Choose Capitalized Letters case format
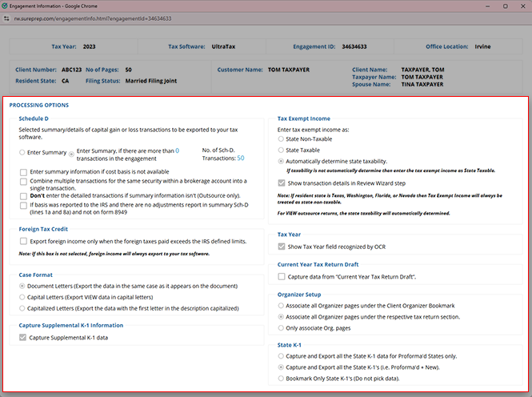This screenshot has height=397, width=532. tap(22, 308)
